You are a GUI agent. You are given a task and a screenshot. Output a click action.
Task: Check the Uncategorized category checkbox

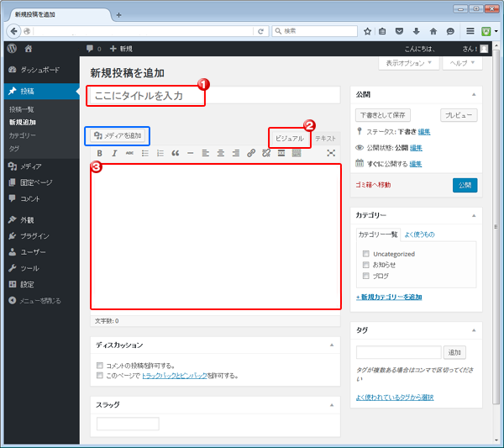(365, 254)
